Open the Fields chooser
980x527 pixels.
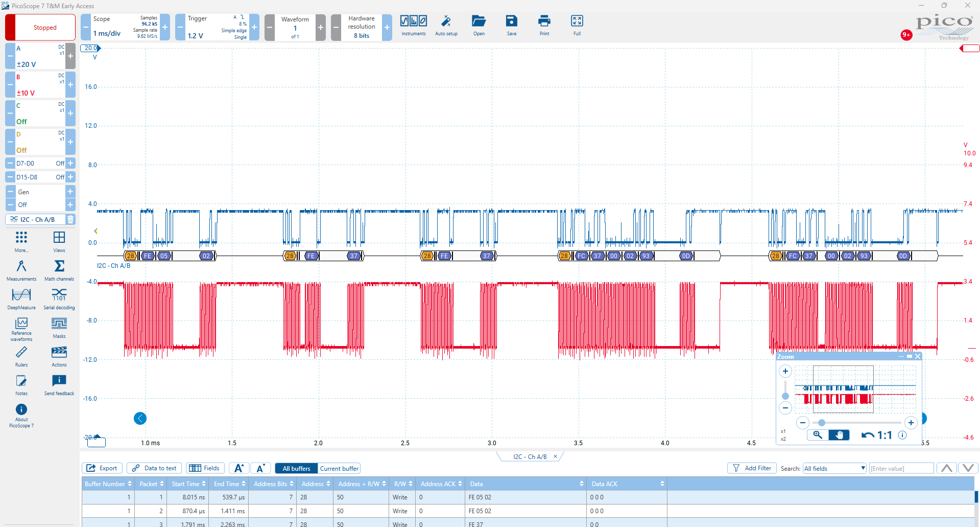[x=204, y=468]
